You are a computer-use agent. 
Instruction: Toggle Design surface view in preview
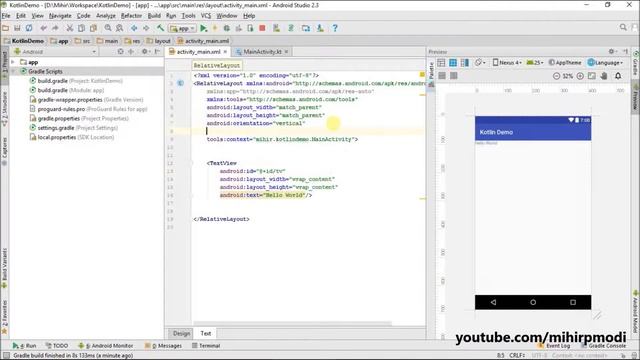pyautogui.click(x=441, y=62)
